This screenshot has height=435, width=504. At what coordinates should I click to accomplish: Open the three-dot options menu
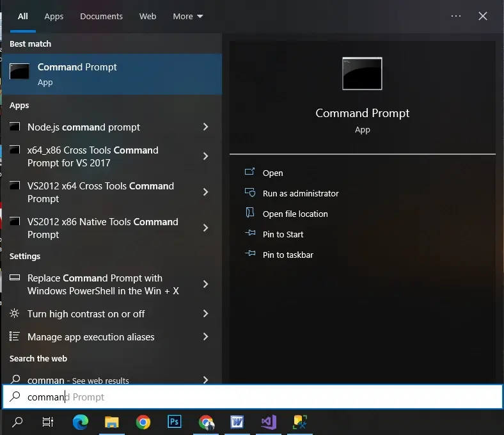456,16
